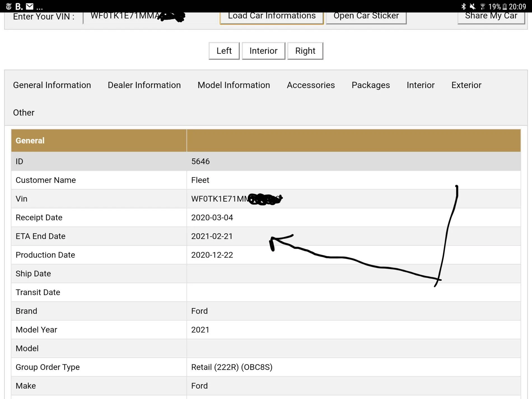
Task: Click the clock showing 20:09
Action: point(517,6)
